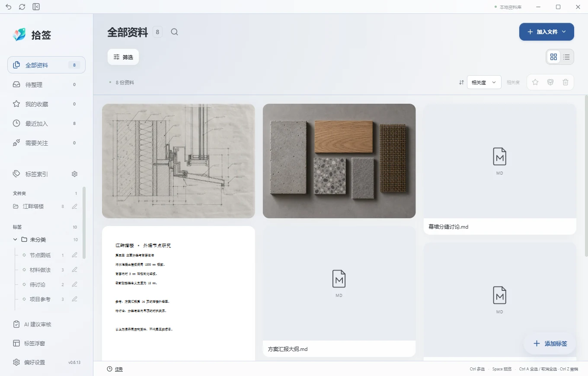This screenshot has height=376, width=588.
Task: Click the main content vertical scrollbar
Action: pos(586,175)
